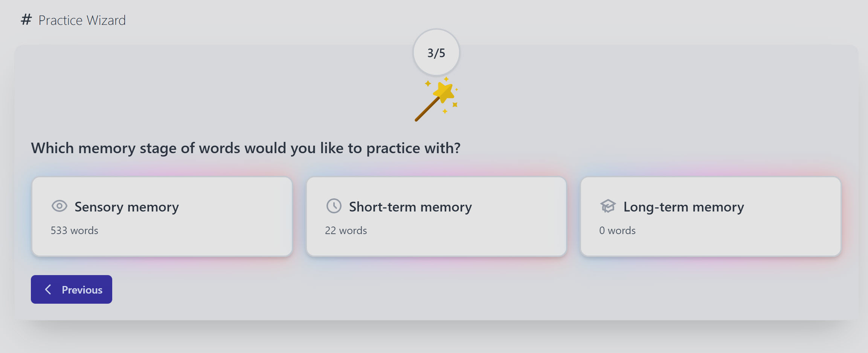The image size is (868, 353).
Task: Click the magic wand illustration
Action: coord(436,100)
